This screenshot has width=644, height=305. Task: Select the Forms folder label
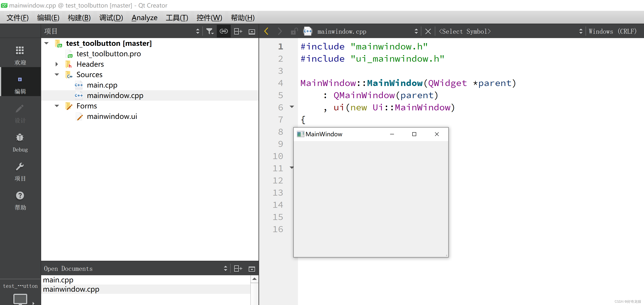point(87,106)
